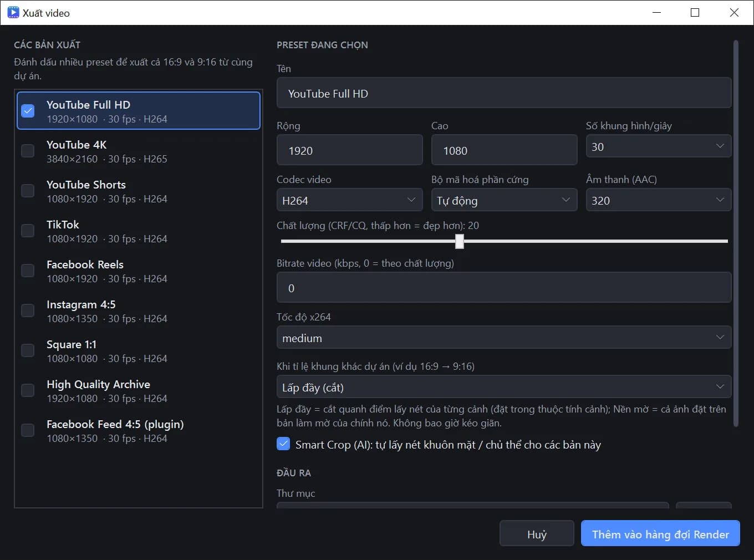Toggle the Smart Crop (AI) checkbox
754x560 pixels.
pos(283,444)
